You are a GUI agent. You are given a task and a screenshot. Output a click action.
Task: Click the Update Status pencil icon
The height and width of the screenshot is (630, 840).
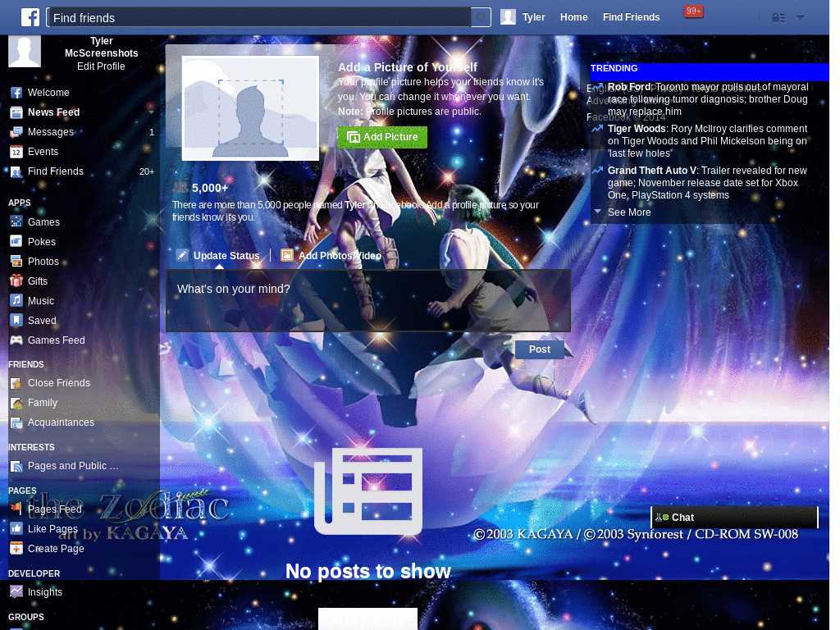pos(182,255)
